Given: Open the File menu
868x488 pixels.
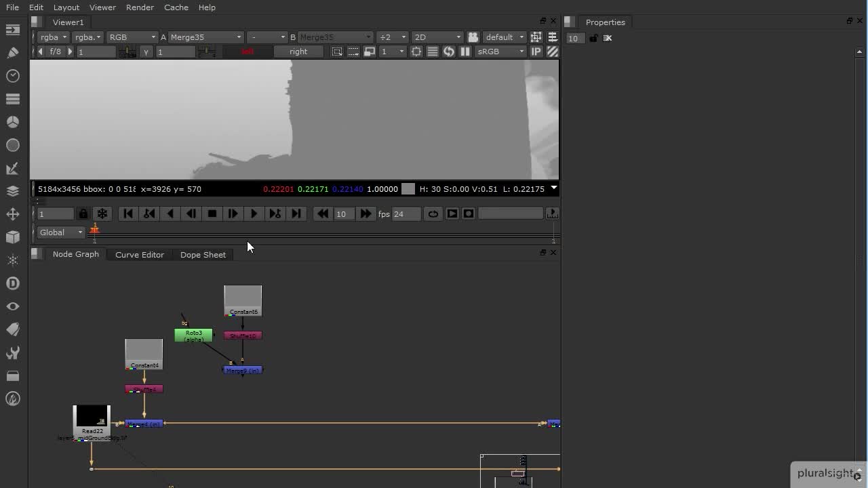Looking at the screenshot, I should point(13,7).
